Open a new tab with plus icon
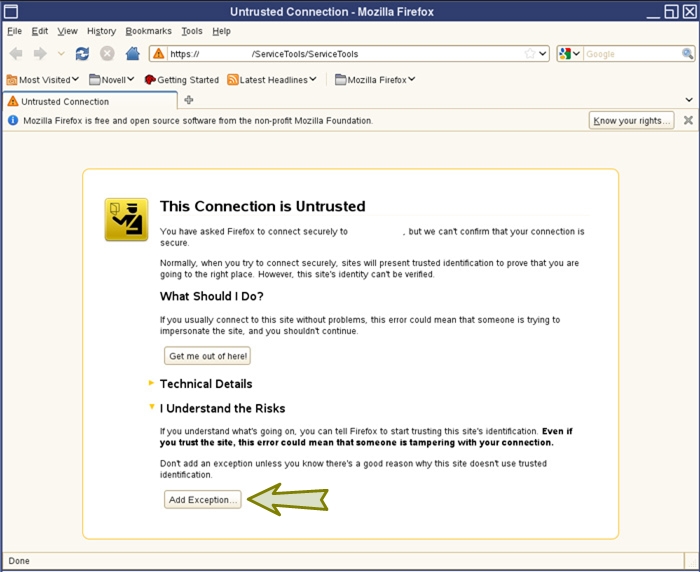700x572 pixels. click(189, 100)
